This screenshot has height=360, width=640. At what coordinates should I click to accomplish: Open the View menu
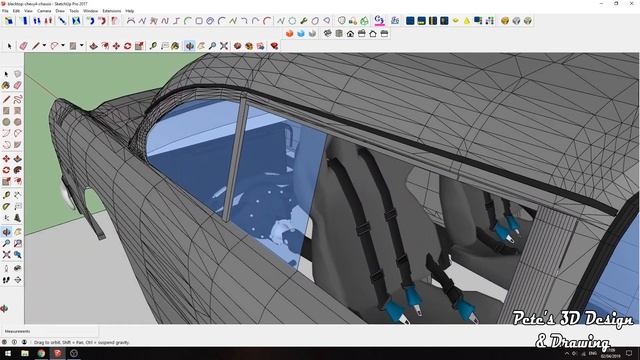(28, 11)
